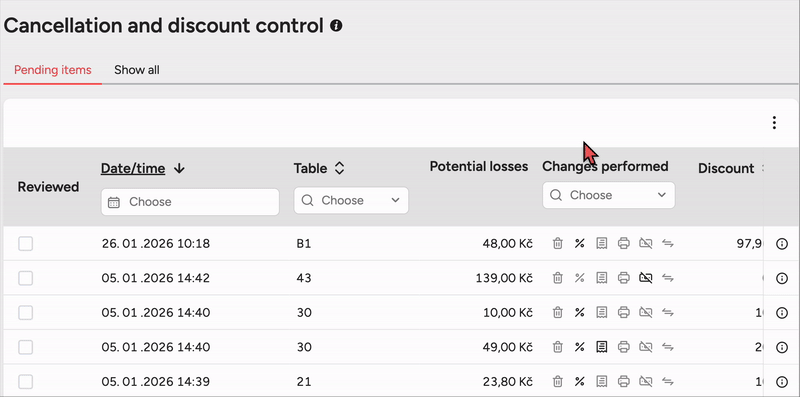The height and width of the screenshot is (397, 800).
Task: Click the printer icon in the B1 row
Action: pos(623,244)
